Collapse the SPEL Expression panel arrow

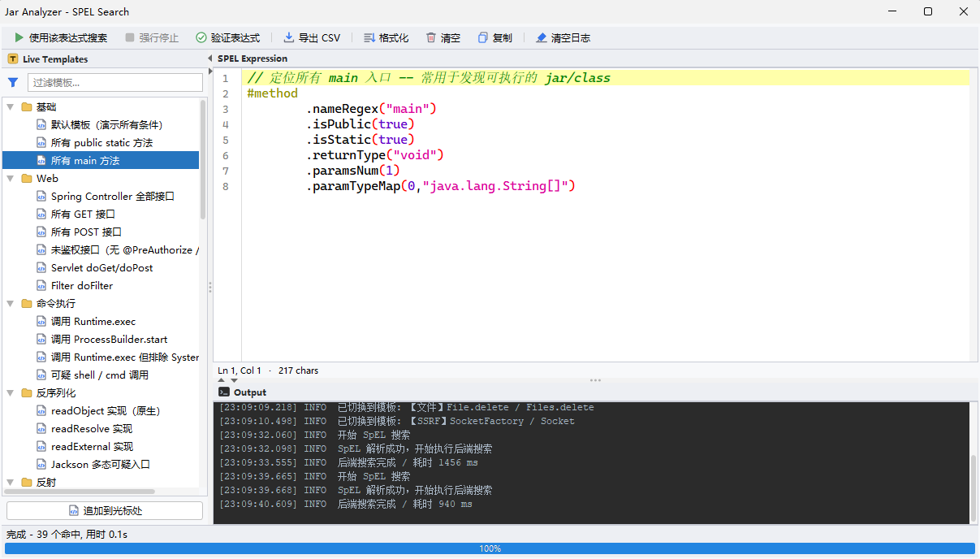click(x=210, y=58)
